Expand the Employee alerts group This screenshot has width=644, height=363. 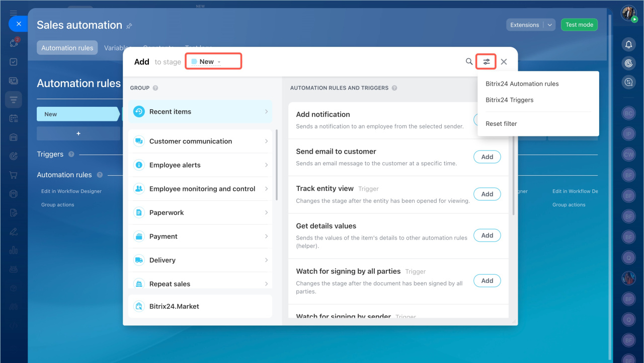pos(200,165)
